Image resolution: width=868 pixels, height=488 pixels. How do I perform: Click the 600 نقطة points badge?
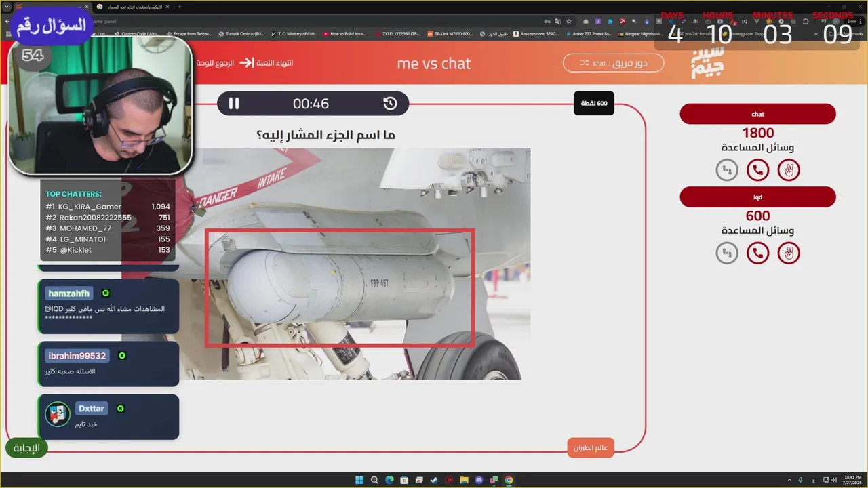[594, 103]
